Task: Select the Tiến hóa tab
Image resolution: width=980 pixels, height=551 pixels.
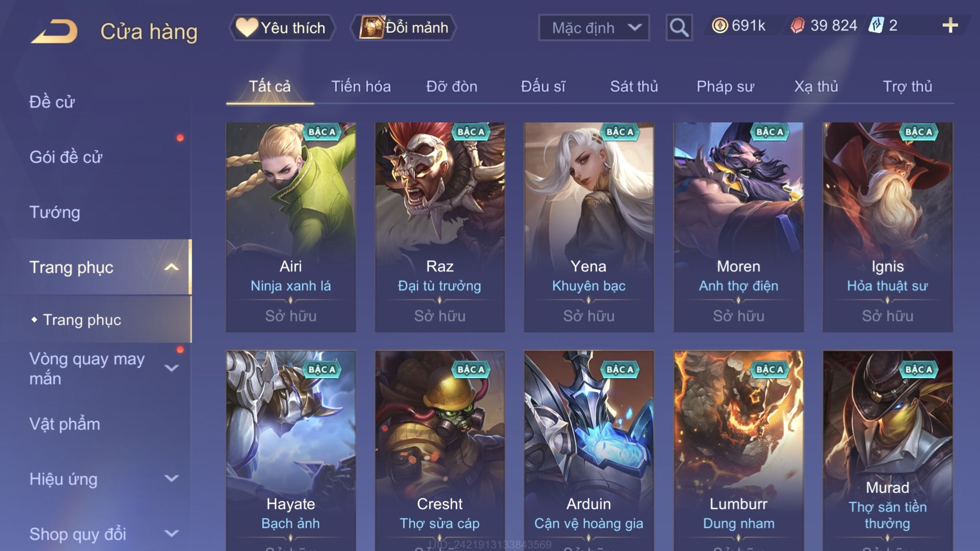Action: (361, 87)
